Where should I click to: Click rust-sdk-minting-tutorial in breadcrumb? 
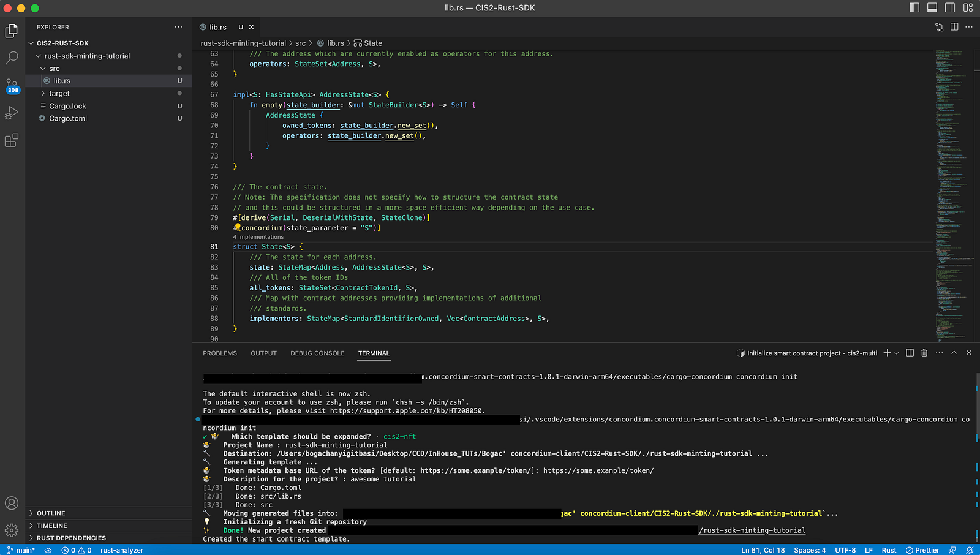coord(243,43)
